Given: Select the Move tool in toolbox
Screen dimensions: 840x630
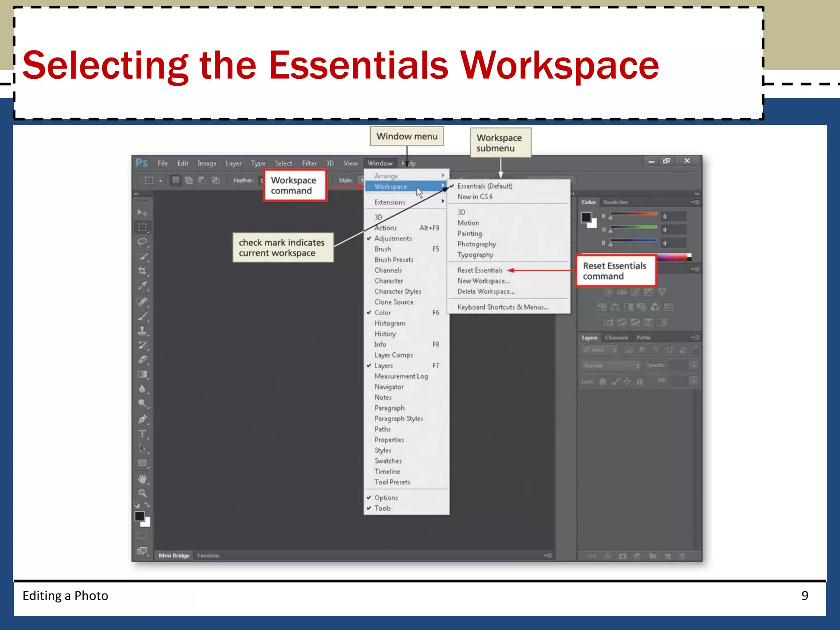Looking at the screenshot, I should pos(142,212).
